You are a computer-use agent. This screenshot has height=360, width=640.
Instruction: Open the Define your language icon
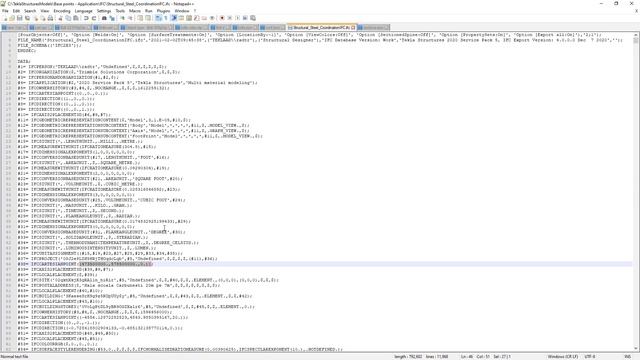click(182, 18)
